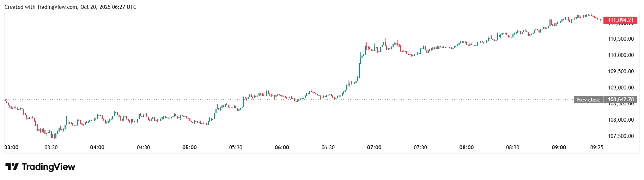Click the 09:00 time axis marker
Image resolution: width=644 pixels, height=180 pixels.
tap(559, 147)
